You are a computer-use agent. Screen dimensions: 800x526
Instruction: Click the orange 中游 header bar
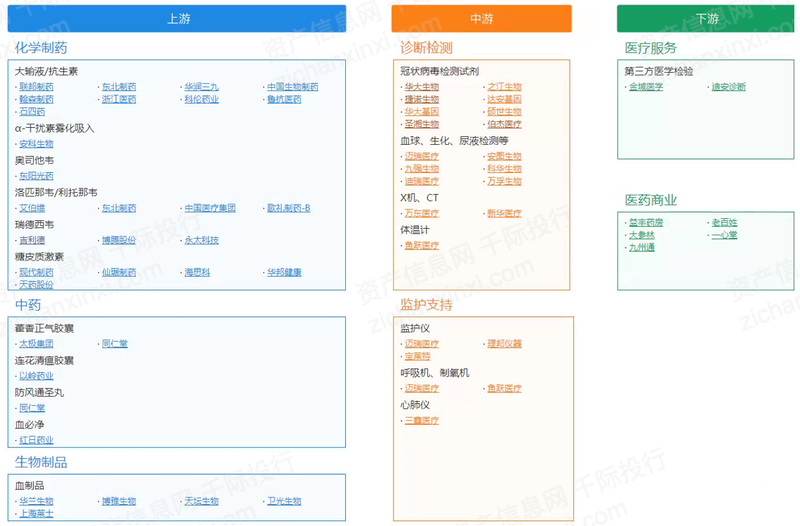coord(481,19)
